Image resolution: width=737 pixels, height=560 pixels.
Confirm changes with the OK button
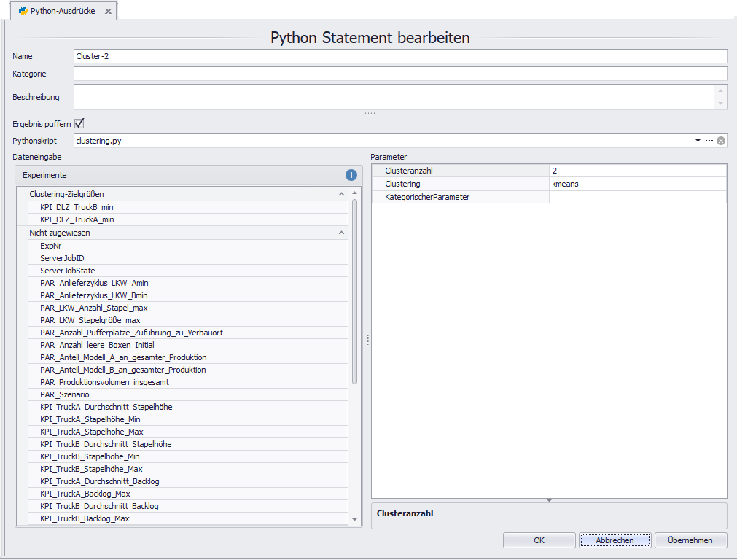click(x=539, y=540)
